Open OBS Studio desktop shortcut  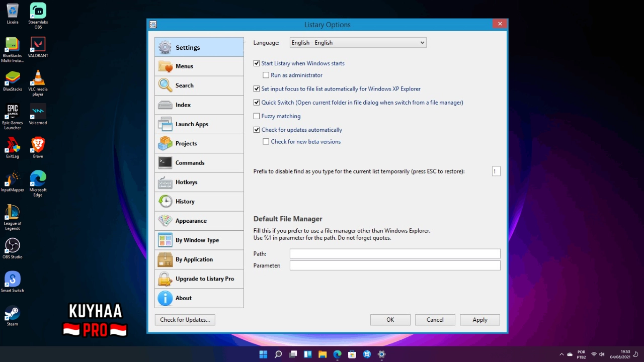[x=13, y=248]
